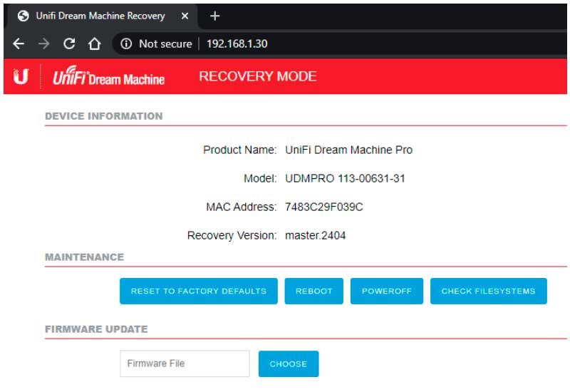Screen dimensions: 570x392
Task: Open a new browser tab with plus icon
Action: pos(215,16)
